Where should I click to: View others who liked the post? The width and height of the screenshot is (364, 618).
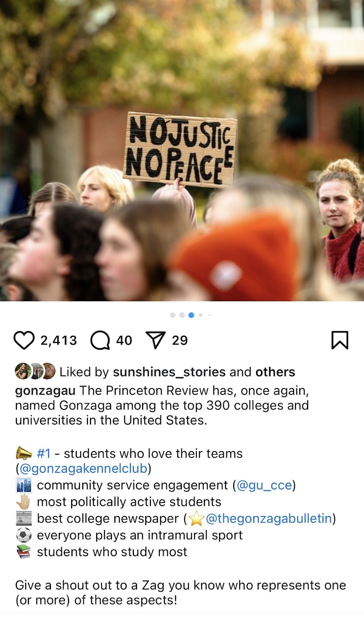[x=275, y=372]
